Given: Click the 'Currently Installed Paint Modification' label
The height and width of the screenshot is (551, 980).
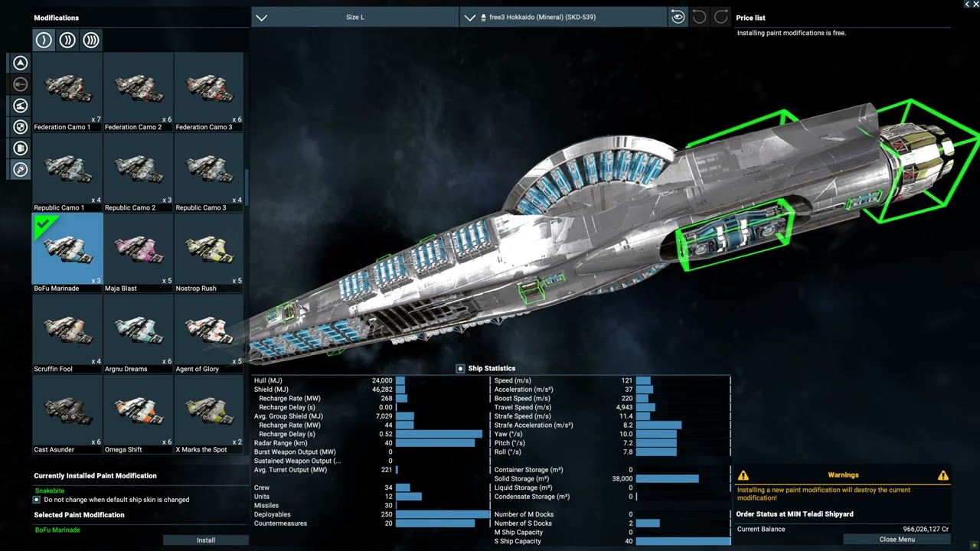Looking at the screenshot, I should coord(96,476).
